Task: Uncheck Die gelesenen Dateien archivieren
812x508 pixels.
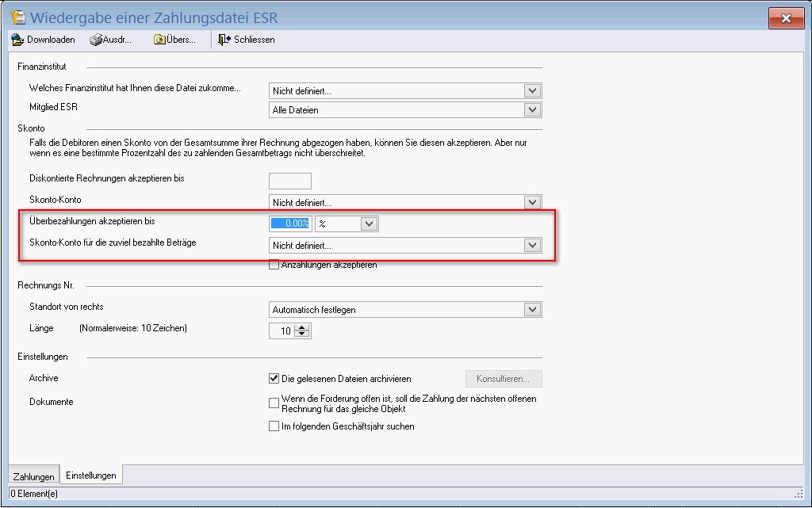Action: click(x=274, y=379)
